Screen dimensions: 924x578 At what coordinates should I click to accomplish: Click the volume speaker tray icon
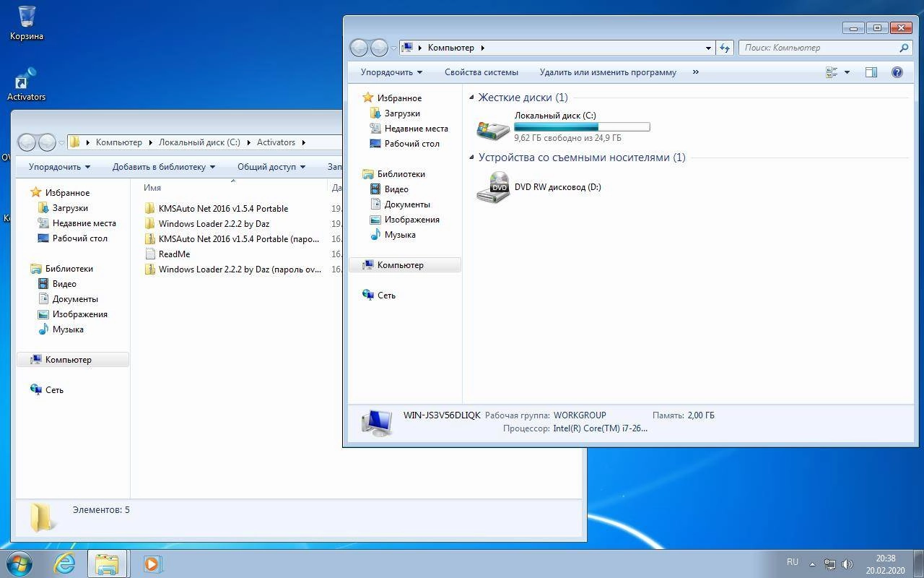point(847,564)
